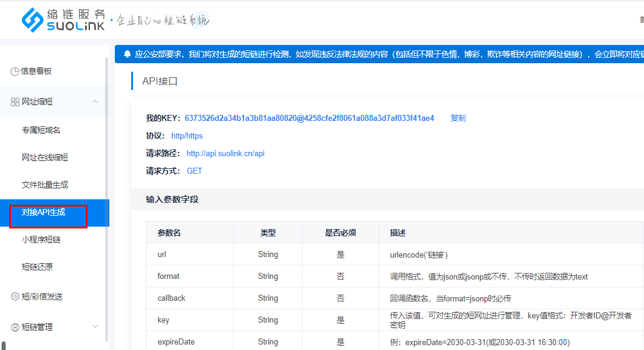
Task: Click the API接口 page heading
Action: (x=160, y=81)
